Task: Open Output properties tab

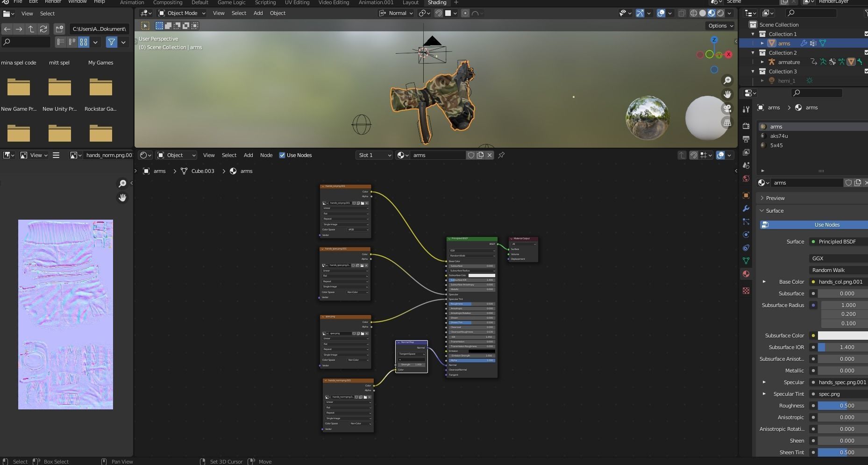Action: [x=746, y=139]
